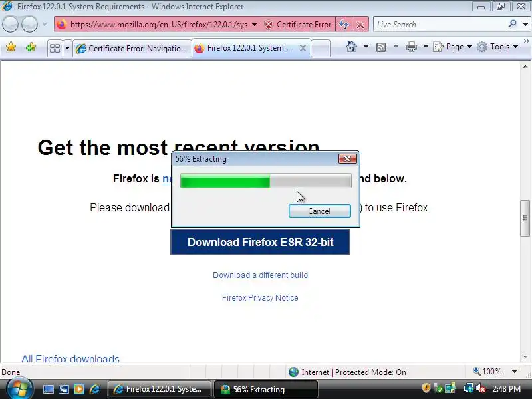Click the Show Desktop quick launch icon

[x=48, y=389]
